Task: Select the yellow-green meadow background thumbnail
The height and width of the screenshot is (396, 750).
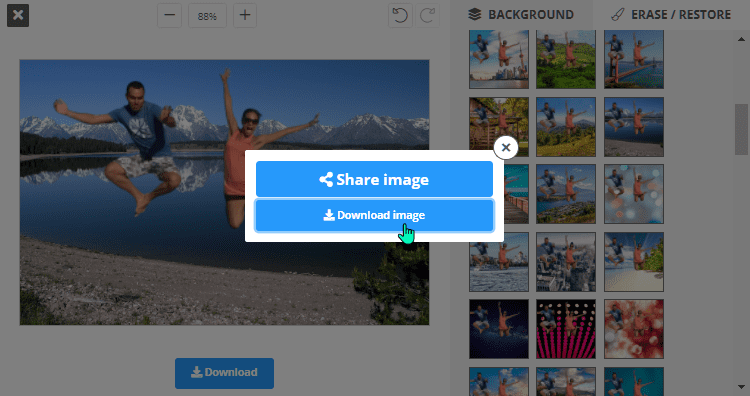Action: [566, 127]
